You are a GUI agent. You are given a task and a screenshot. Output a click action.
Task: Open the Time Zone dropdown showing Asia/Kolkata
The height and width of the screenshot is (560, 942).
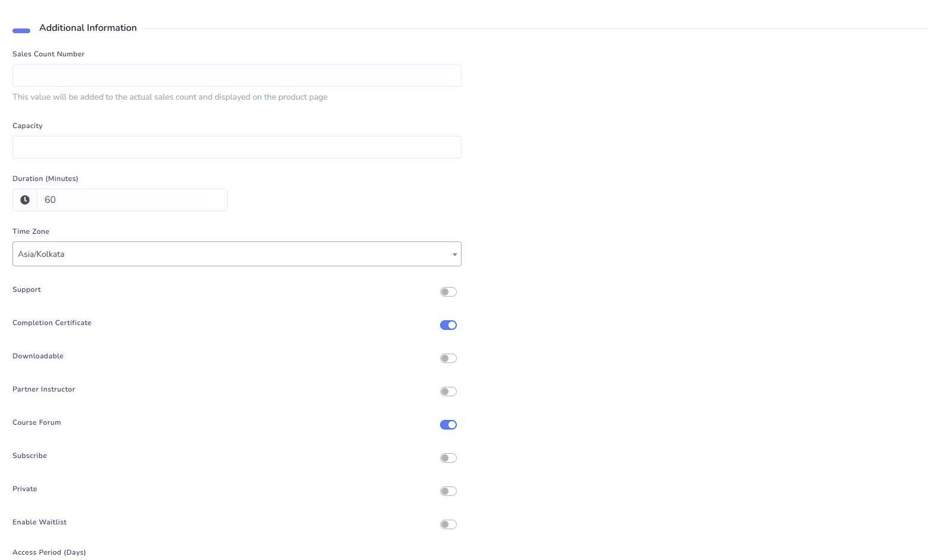pyautogui.click(x=237, y=254)
